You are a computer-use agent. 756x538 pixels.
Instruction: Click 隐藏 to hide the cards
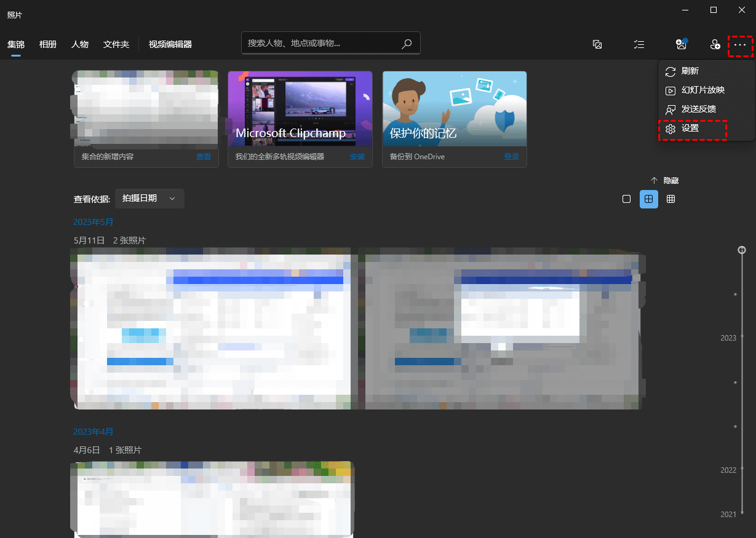point(671,181)
